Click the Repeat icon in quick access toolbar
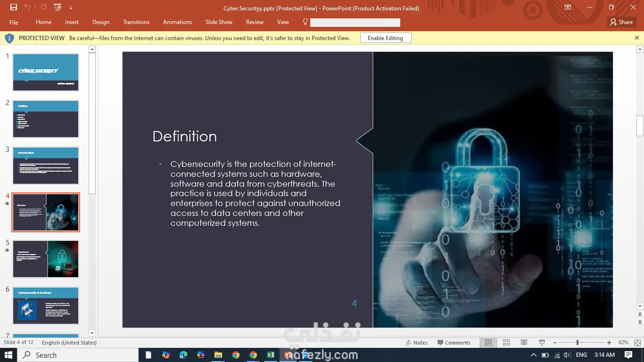The width and height of the screenshot is (644, 362). 44,7
